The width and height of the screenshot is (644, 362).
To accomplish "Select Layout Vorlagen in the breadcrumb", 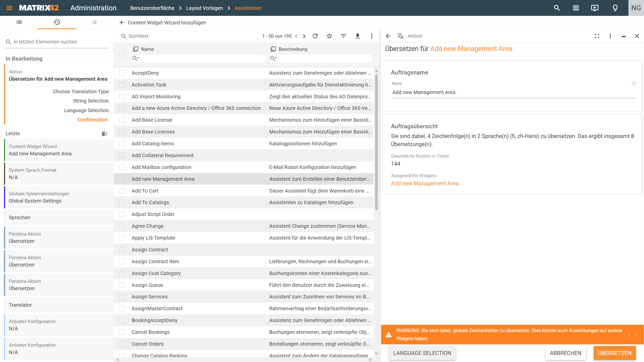I will (204, 8).
